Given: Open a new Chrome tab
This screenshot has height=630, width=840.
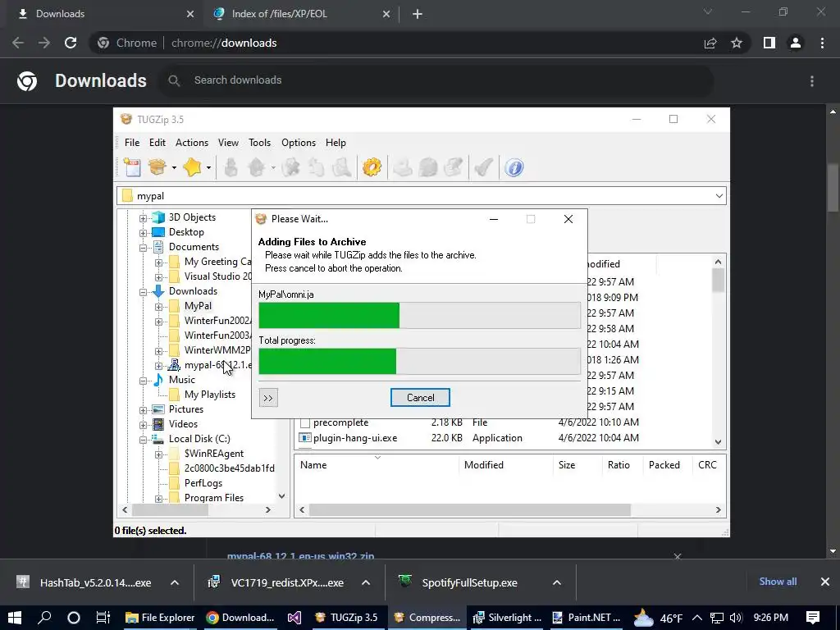Looking at the screenshot, I should pyautogui.click(x=418, y=14).
